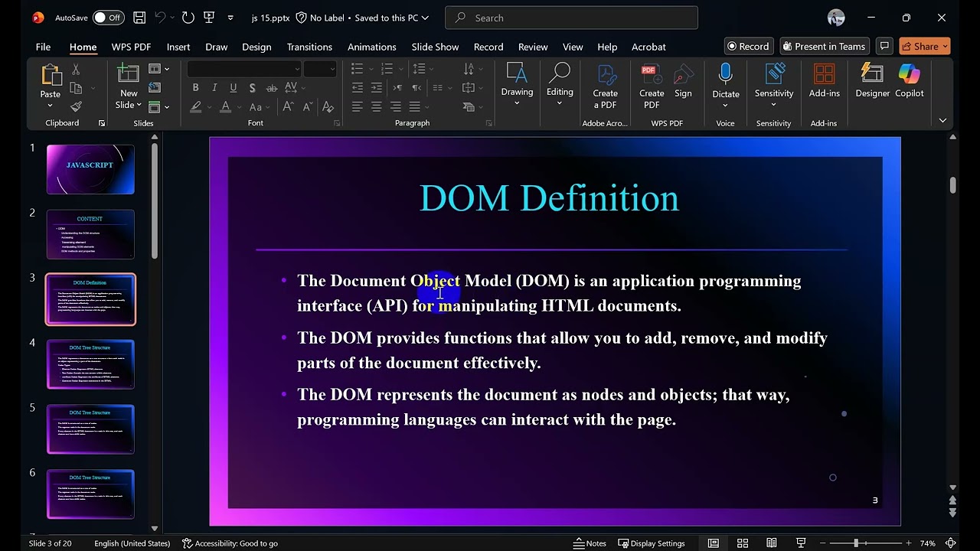Click Present in Teams button
Viewport: 980px width, 551px height.
(x=824, y=46)
